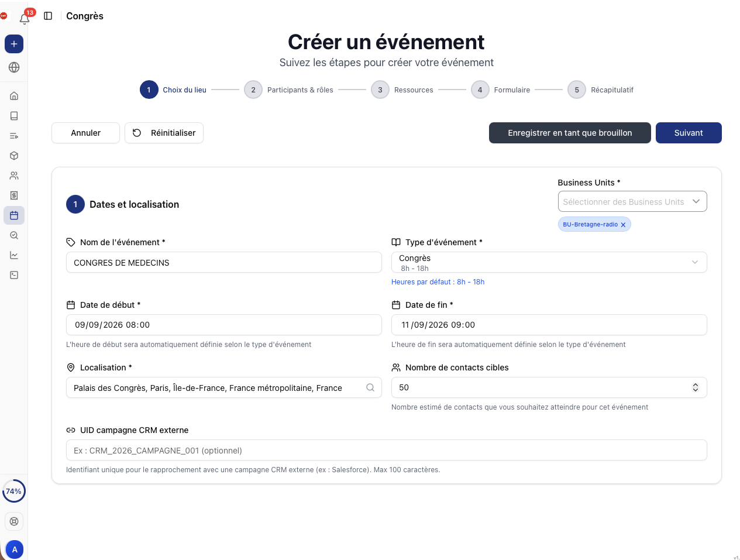
Task: Open the playlist icon in sidebar
Action: tap(14, 136)
